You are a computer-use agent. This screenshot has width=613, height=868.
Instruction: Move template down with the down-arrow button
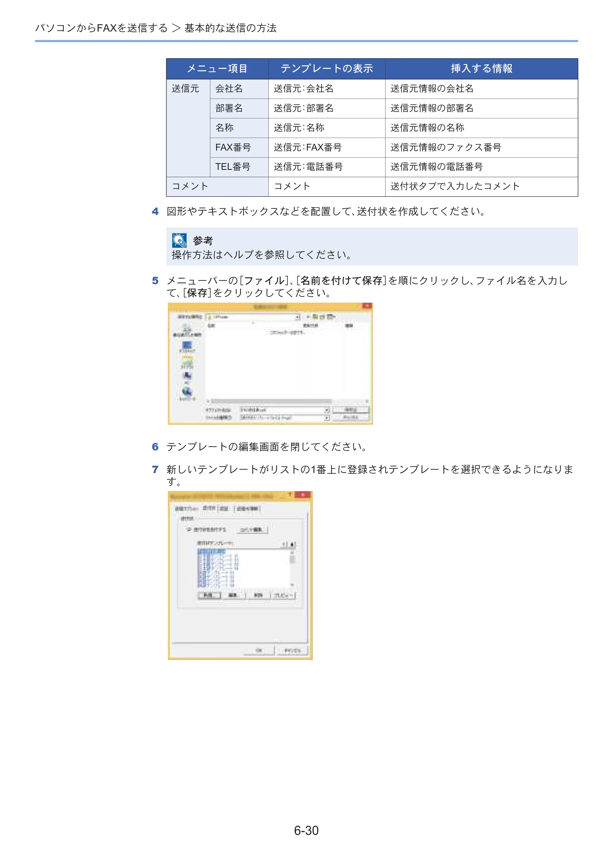[292, 545]
